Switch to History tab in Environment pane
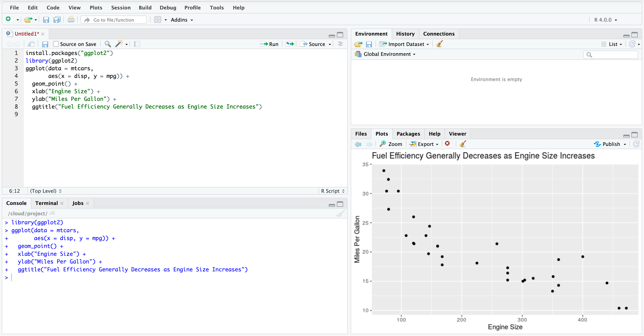The image size is (644, 336). coord(405,33)
